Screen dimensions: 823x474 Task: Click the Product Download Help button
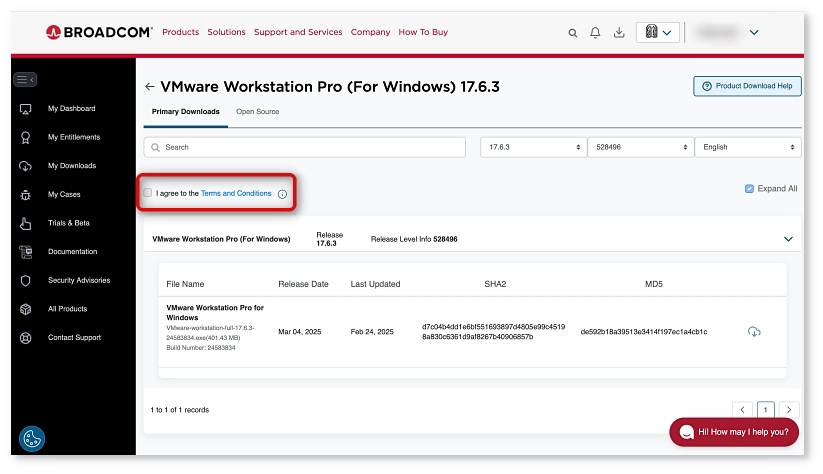point(747,86)
